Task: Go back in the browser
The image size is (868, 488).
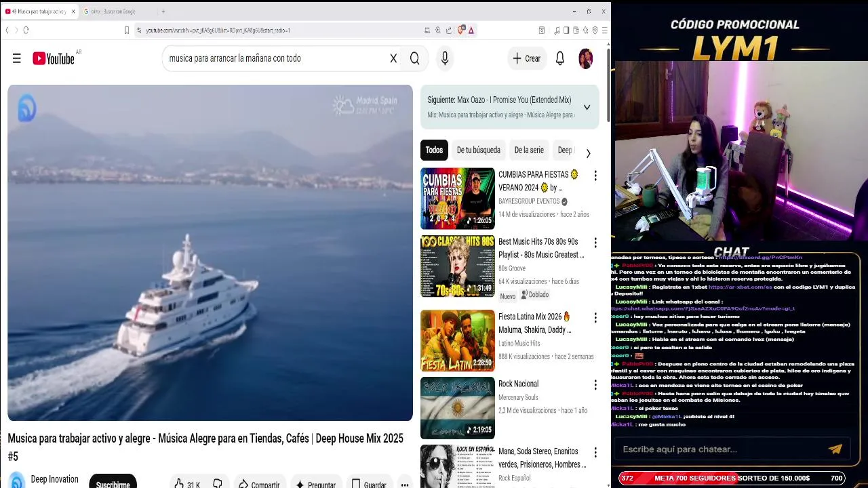Action: click(7, 30)
